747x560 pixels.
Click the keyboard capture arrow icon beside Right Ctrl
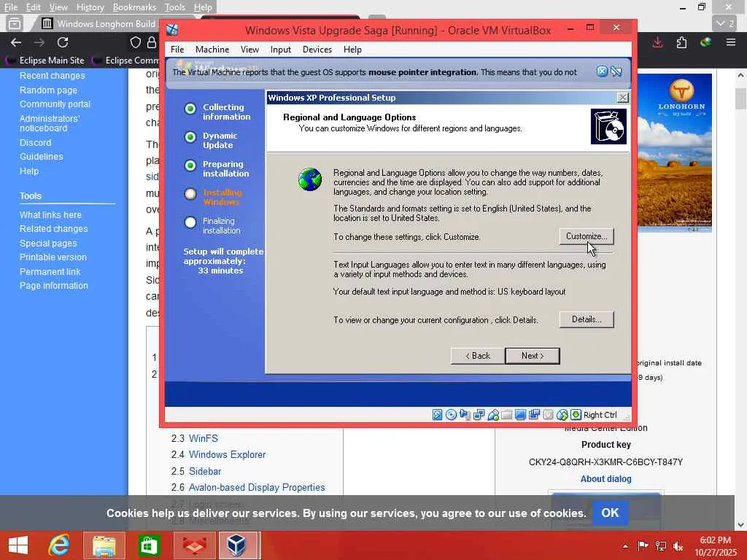576,415
